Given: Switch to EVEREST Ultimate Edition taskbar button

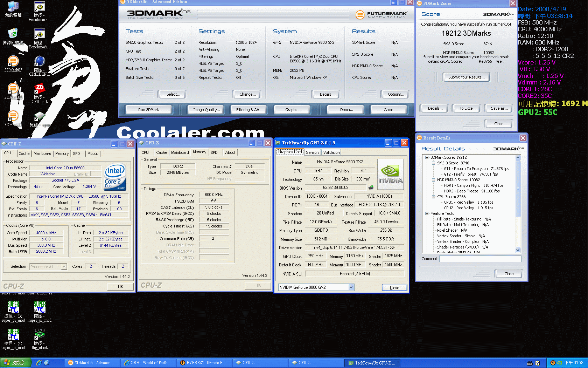Looking at the screenshot, I should (x=205, y=363).
